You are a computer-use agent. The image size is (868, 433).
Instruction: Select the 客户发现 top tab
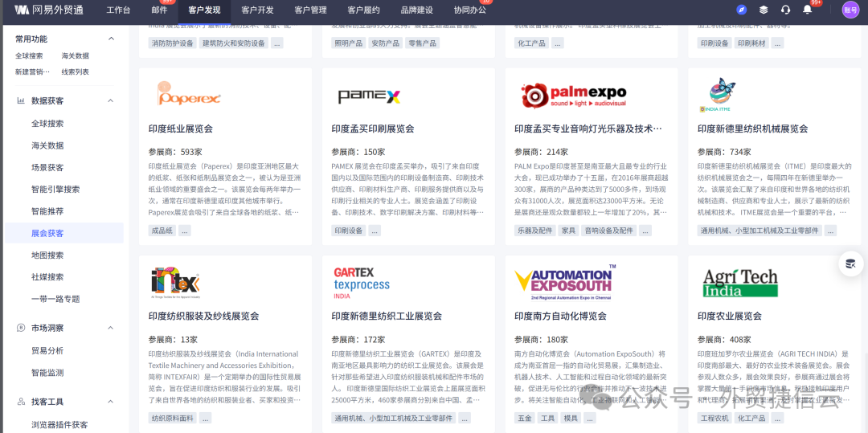[204, 10]
